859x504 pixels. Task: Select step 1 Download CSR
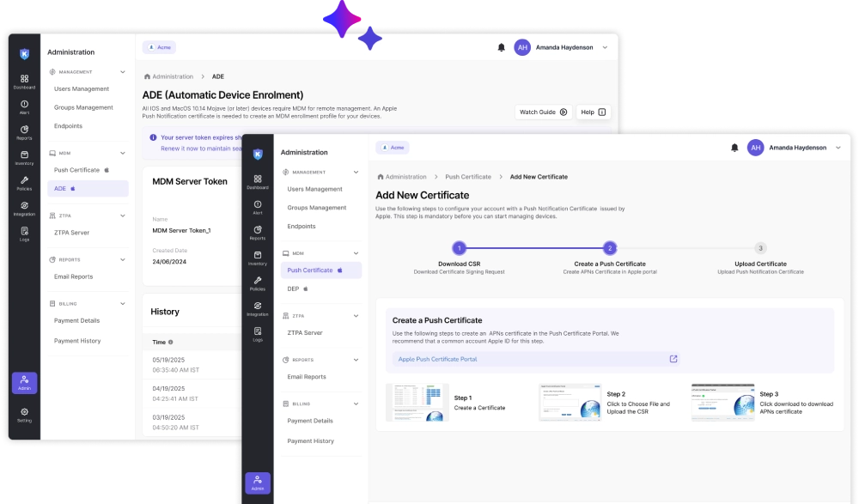click(461, 246)
